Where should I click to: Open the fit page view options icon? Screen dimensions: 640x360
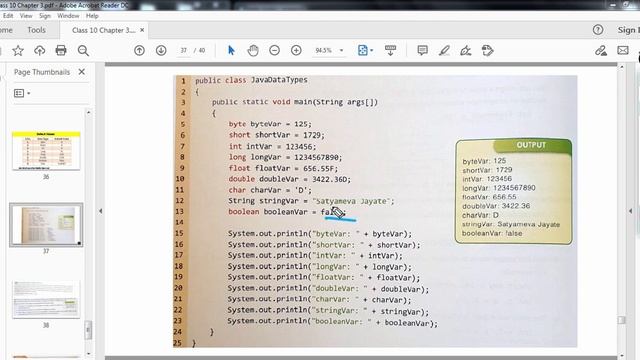[362, 51]
